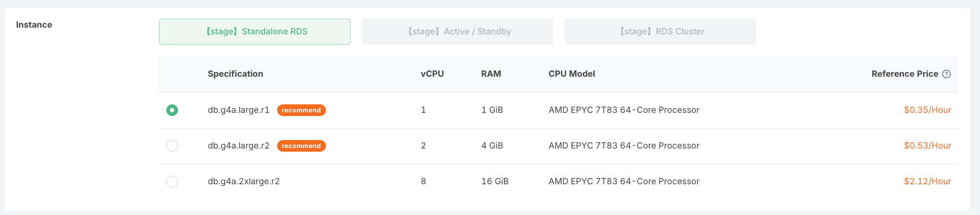This screenshot has height=215, width=980.
Task: Click the Reference Price help icon
Action: point(946,74)
